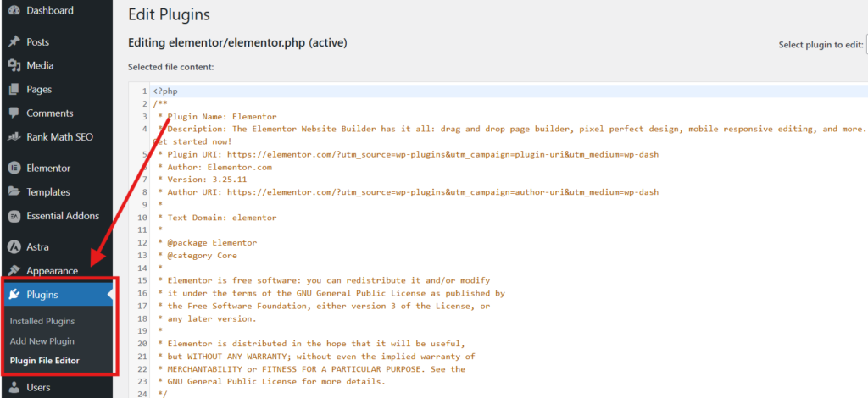Click the Dashboard gauge icon
Image resolution: width=868 pixels, height=398 pixels.
(14, 10)
